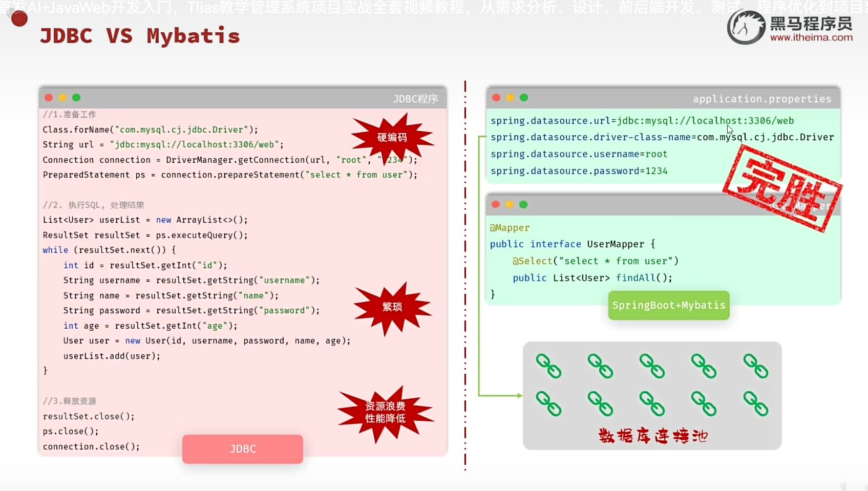This screenshot has width=868, height=491.
Task: Click the Class.forName driver line
Action: coord(151,130)
